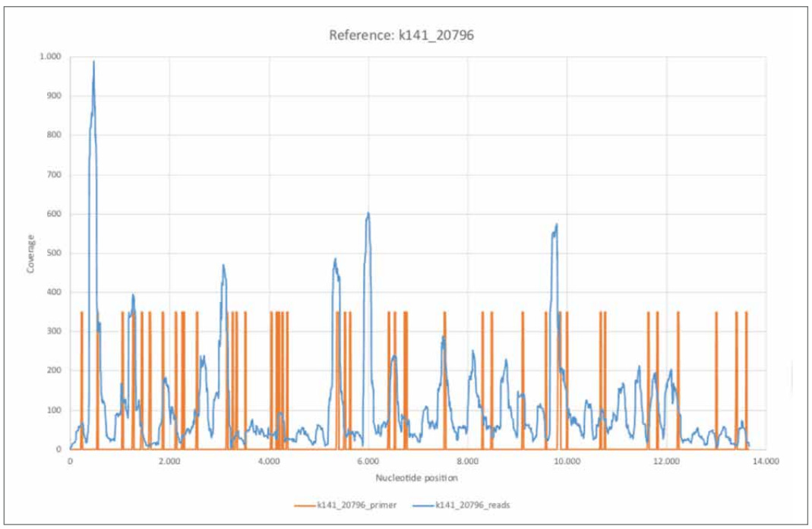
Task: Click y-axis label 1.000
Action: (x=50, y=56)
